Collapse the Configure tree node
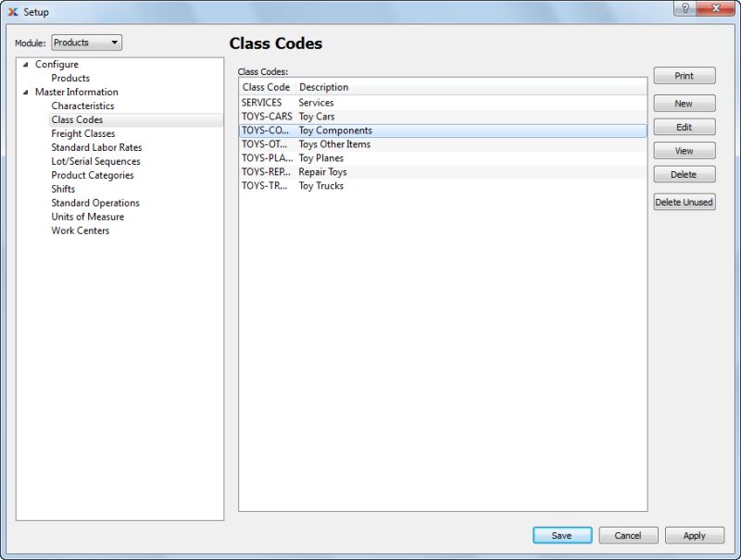Image resolution: width=741 pixels, height=560 pixels. [23, 64]
